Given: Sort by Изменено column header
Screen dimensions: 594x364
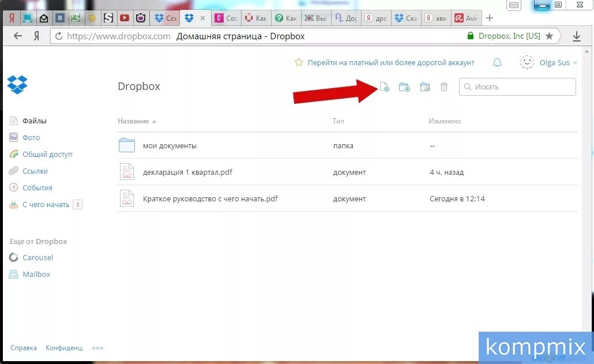Looking at the screenshot, I should (x=445, y=121).
